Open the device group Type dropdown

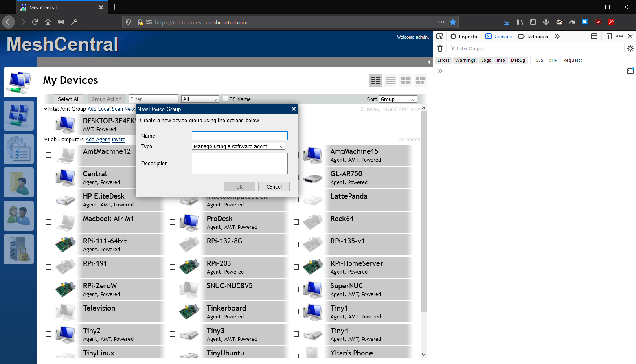(238, 146)
